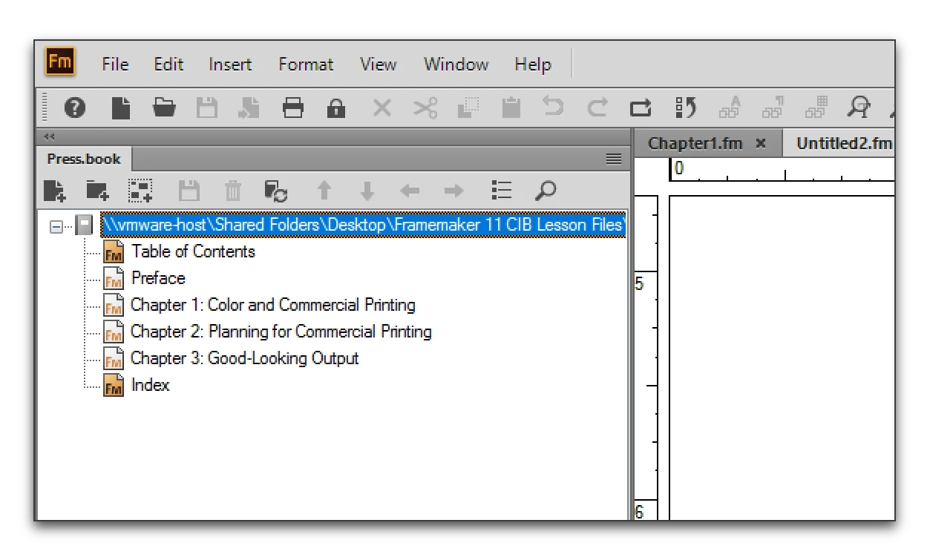Screen dimensions: 930x560
Task: Click the padlock lock icon
Action: pos(336,108)
